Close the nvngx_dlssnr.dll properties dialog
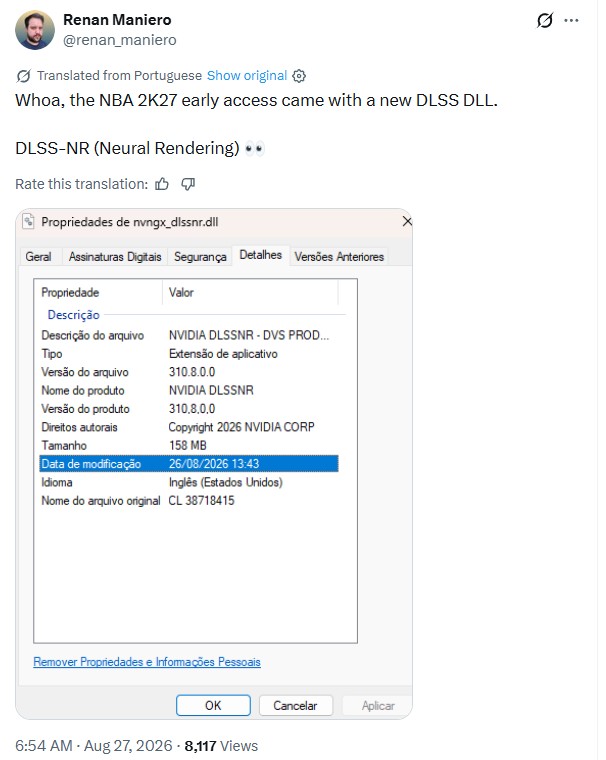Viewport: 606px width, 760px height. (407, 222)
